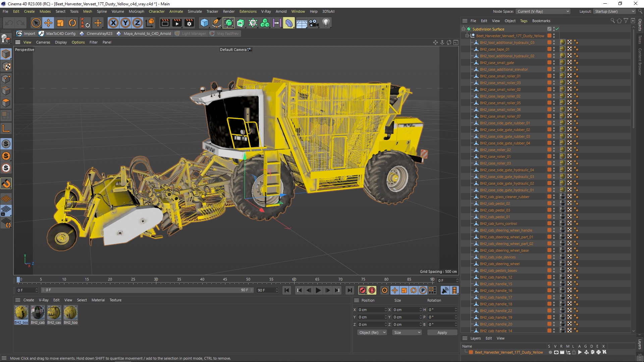The image size is (644, 362).
Task: Add a Light object bulb icon
Action: [326, 23]
